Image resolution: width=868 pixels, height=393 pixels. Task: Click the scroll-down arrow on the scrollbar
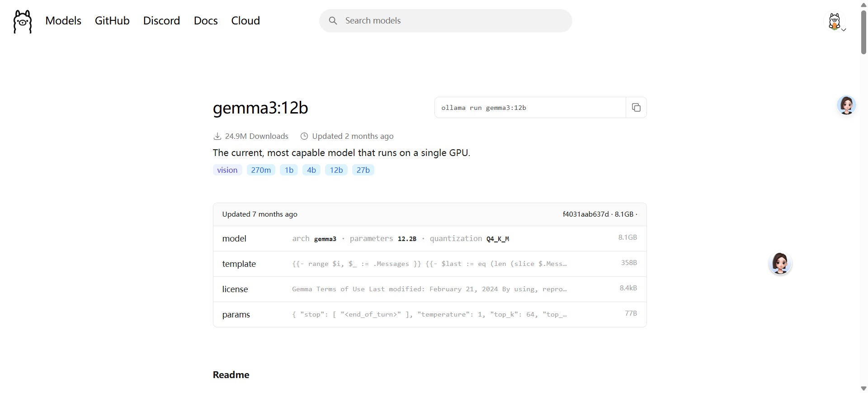tap(863, 388)
